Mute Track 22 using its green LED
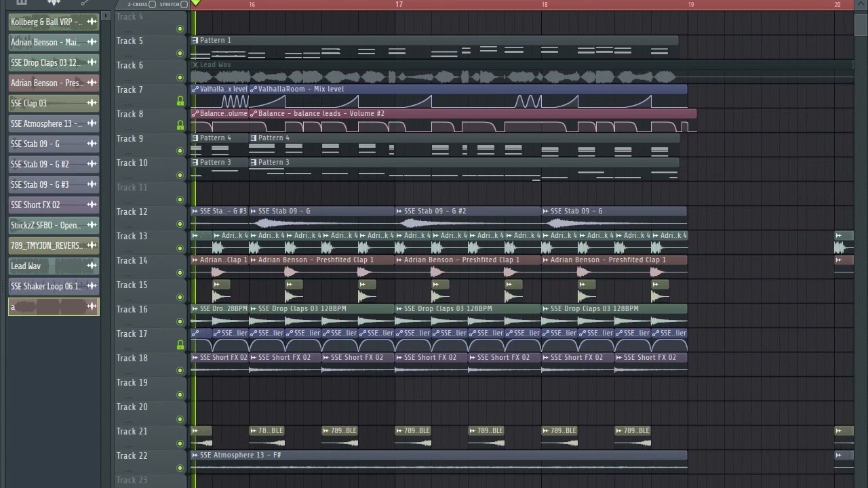The image size is (868, 488). (180, 468)
